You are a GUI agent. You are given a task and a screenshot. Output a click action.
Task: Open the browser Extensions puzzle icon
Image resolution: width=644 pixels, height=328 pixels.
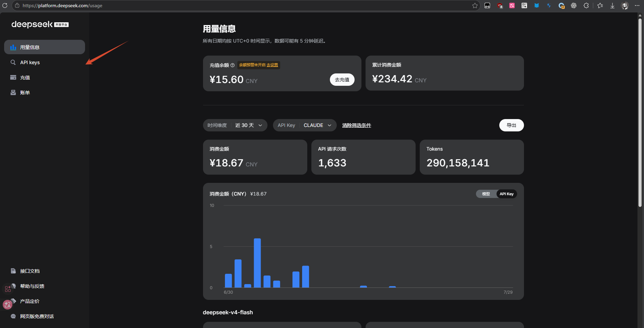tap(586, 5)
